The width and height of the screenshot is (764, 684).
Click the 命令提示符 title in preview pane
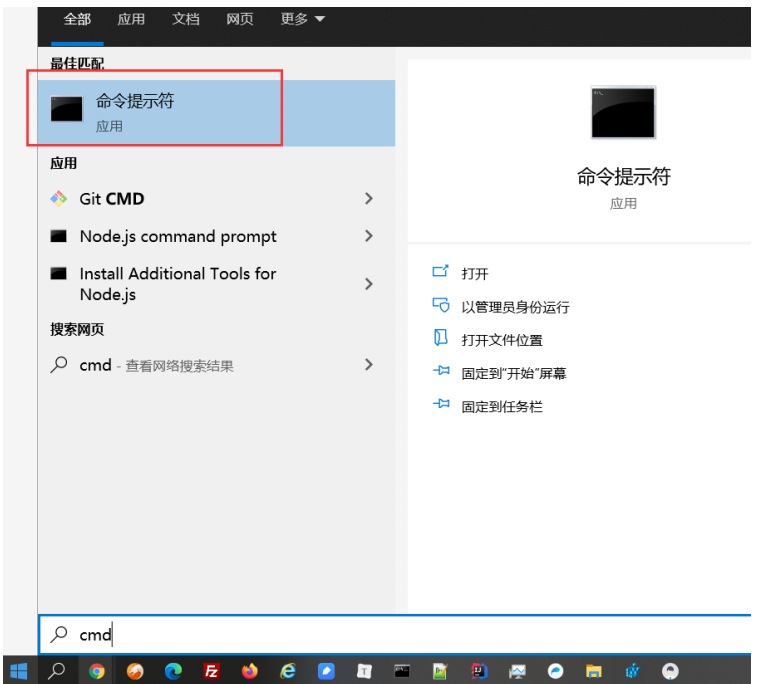click(x=624, y=176)
